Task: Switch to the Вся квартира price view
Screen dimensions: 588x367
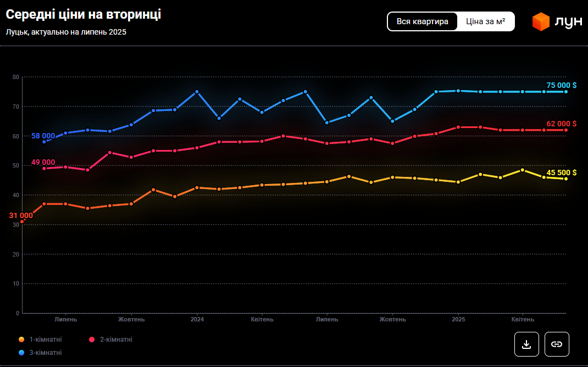Action: pos(423,21)
